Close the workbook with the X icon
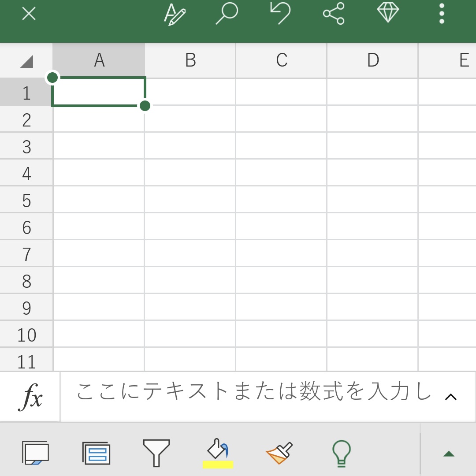This screenshot has width=476, height=476. pos(29,14)
